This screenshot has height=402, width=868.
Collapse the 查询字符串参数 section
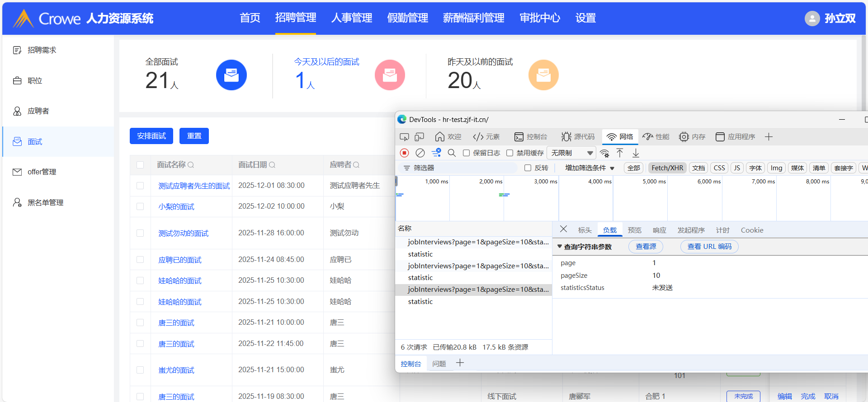[560, 247]
